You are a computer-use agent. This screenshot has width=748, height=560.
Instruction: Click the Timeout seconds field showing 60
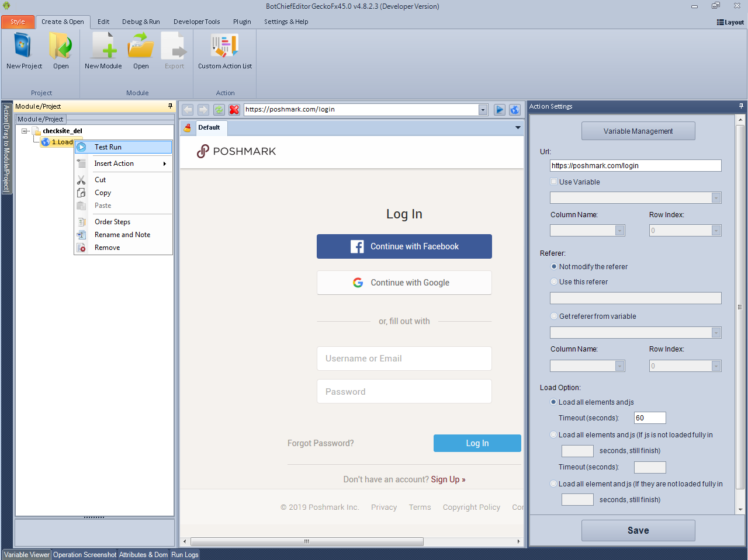point(650,418)
